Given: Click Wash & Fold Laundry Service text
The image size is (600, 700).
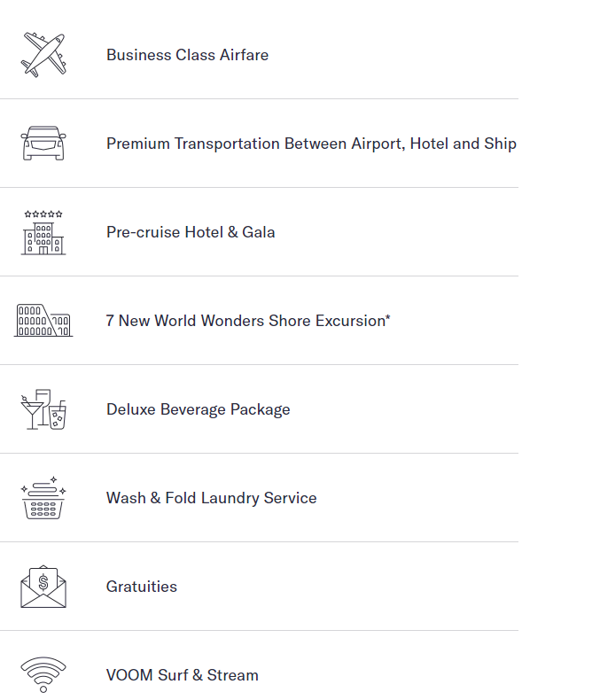Looking at the screenshot, I should [212, 498].
